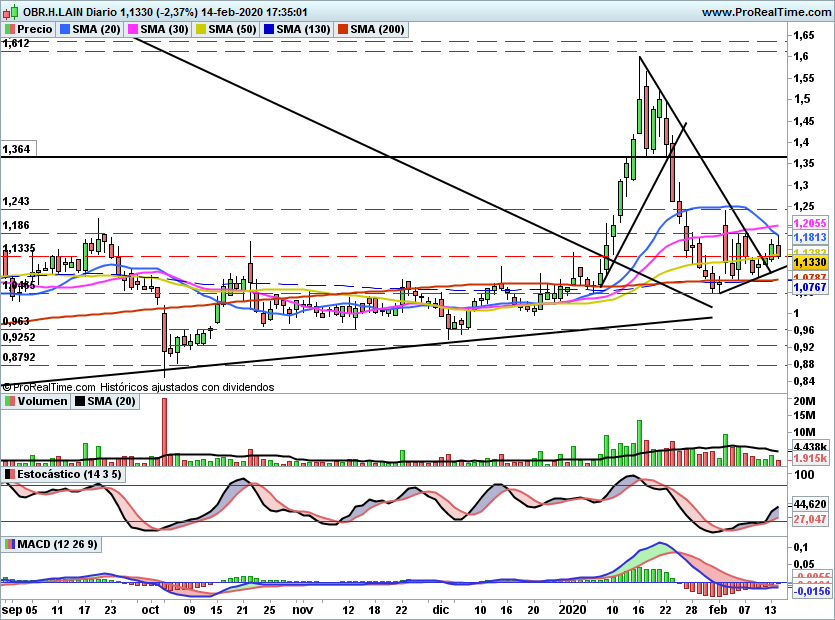The image size is (835, 620).
Task: Click the blue swatch of SMA (20) price legend
Action: tap(65, 29)
